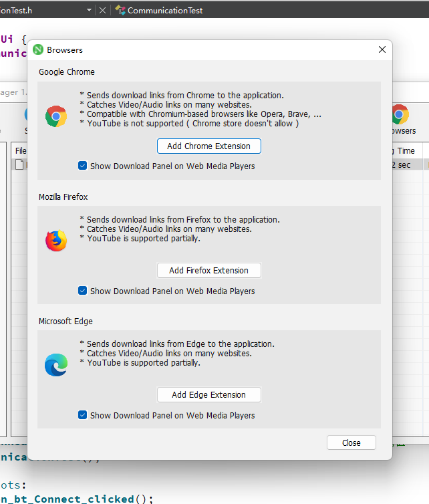Click the Google Chrome logo in dialog
The height and width of the screenshot is (504, 429).
56,116
